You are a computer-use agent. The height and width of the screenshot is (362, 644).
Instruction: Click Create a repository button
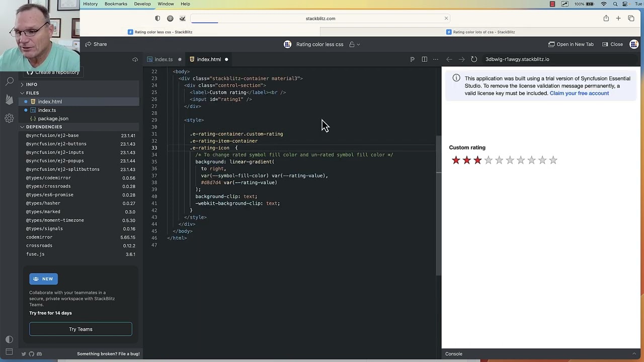pyautogui.click(x=53, y=72)
